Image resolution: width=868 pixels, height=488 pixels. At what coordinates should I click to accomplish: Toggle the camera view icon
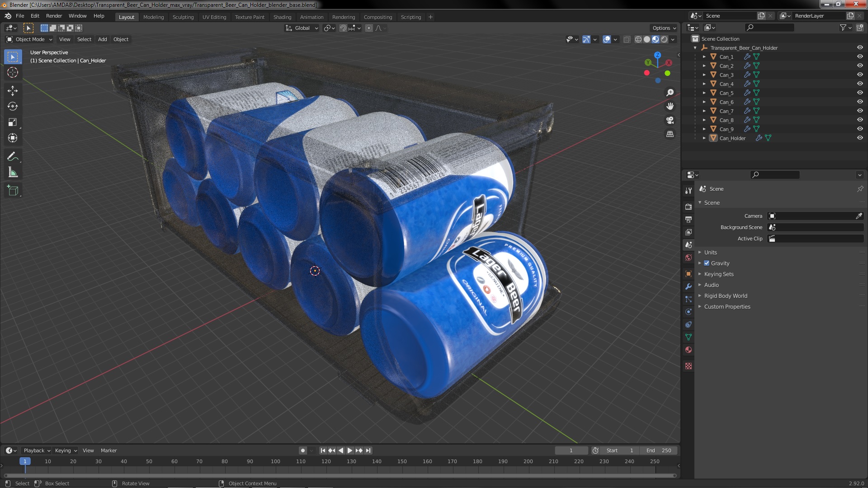click(x=670, y=120)
